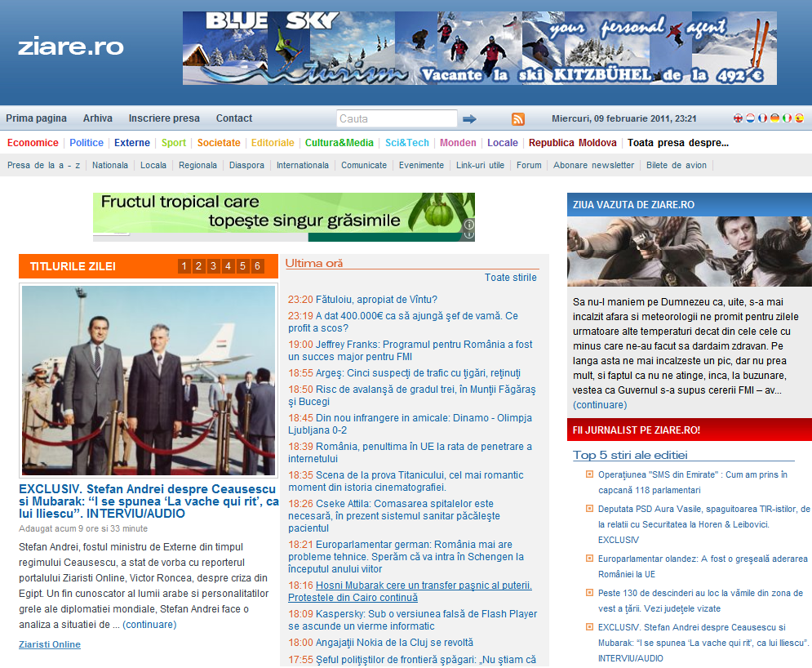The height and width of the screenshot is (668, 812).
Task: Click Toate stirile link
Action: tap(511, 278)
